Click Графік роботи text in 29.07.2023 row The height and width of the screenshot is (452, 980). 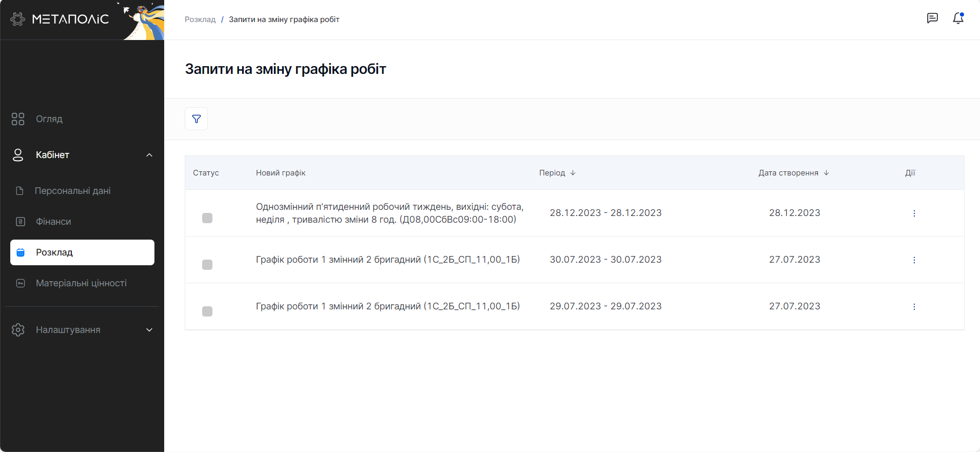point(388,306)
